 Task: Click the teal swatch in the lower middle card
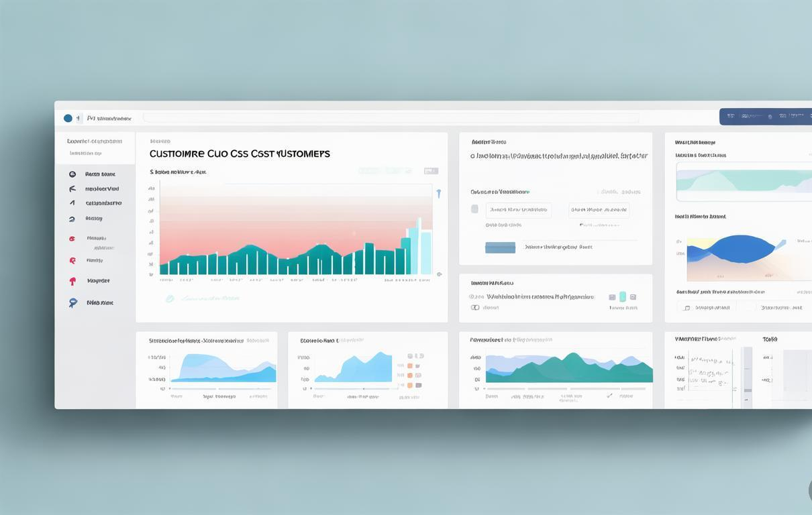(x=623, y=296)
